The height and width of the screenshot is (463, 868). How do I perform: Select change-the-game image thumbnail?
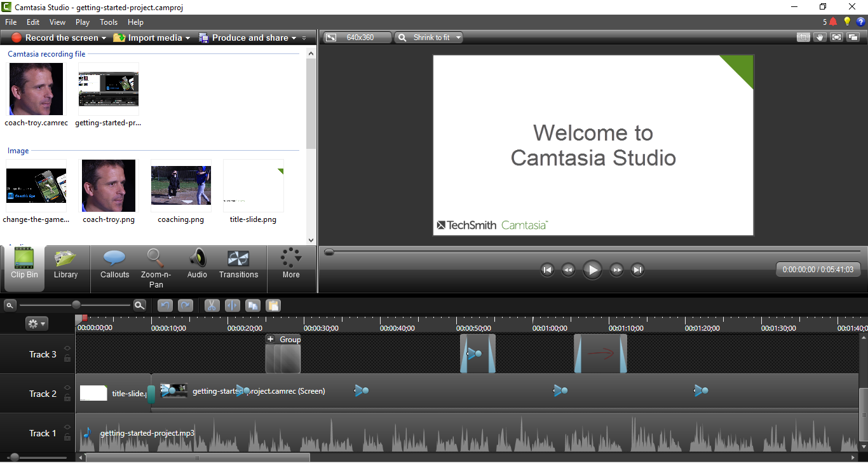tap(36, 186)
